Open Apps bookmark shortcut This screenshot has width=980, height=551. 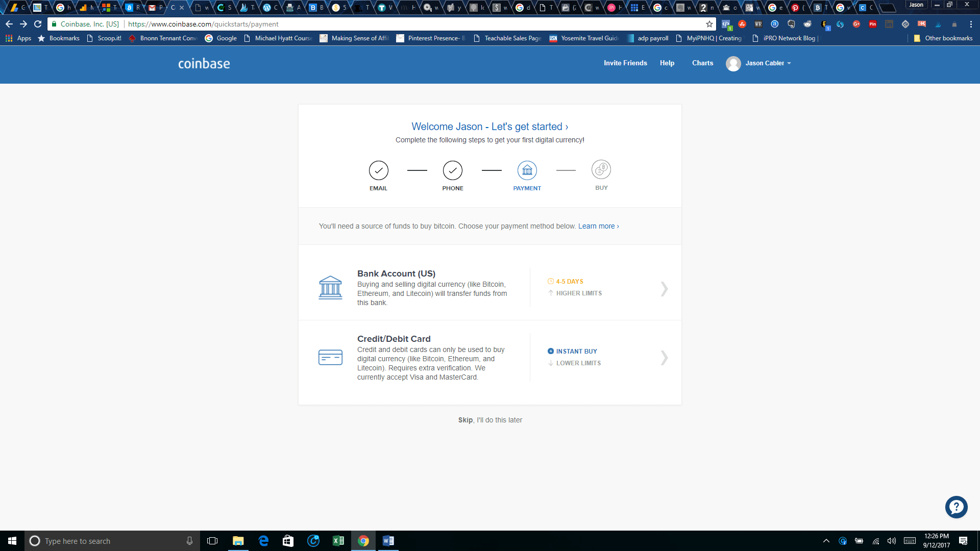click(x=18, y=38)
